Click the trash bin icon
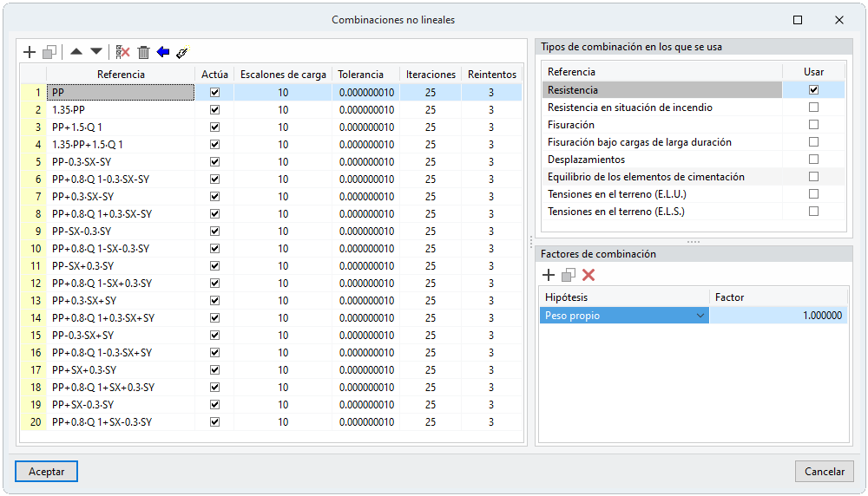 143,53
